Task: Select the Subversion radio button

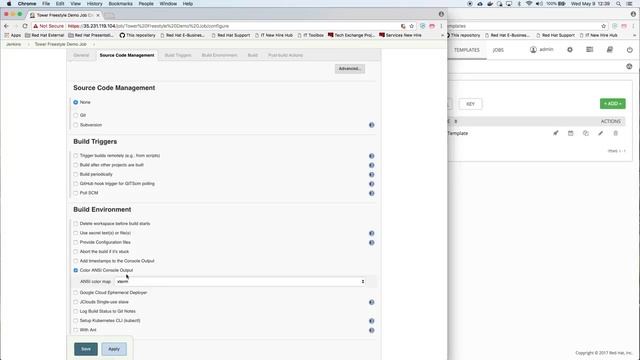Action: coord(76,125)
